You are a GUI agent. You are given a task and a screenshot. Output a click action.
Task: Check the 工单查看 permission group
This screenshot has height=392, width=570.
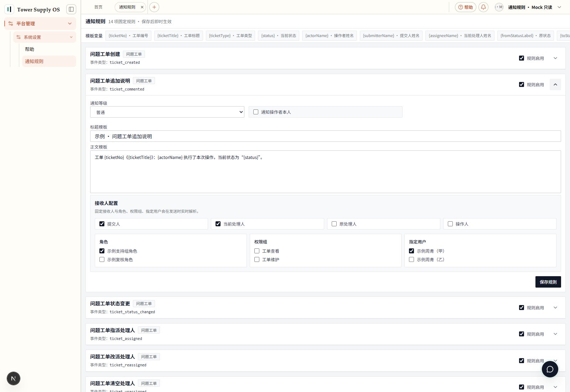[257, 251]
